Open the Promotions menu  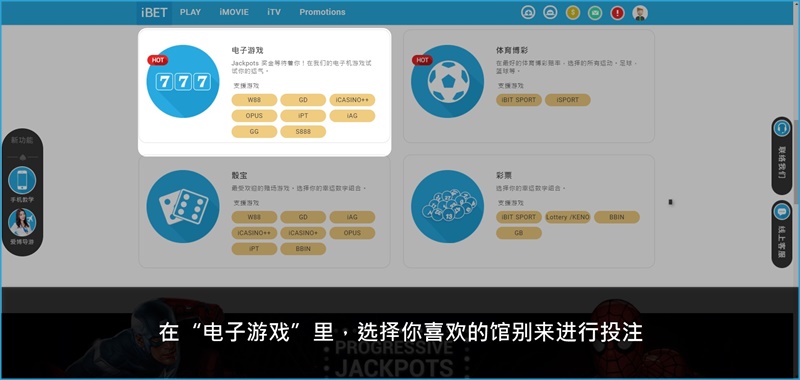322,12
